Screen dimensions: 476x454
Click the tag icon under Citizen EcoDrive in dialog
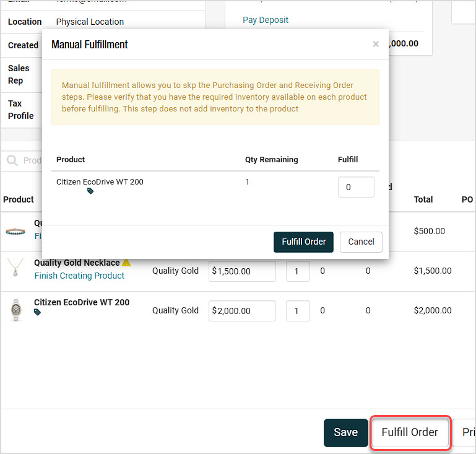pos(90,191)
